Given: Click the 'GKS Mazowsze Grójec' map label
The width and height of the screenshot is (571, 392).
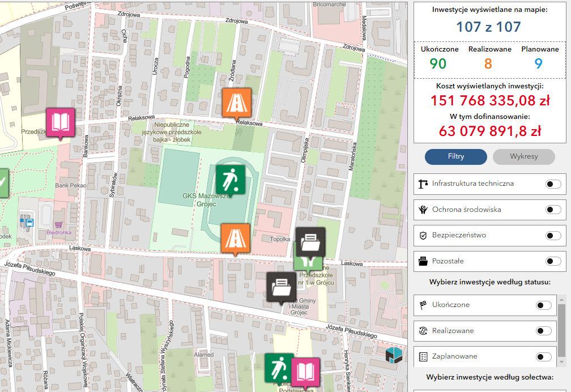Looking at the screenshot, I should [x=206, y=200].
